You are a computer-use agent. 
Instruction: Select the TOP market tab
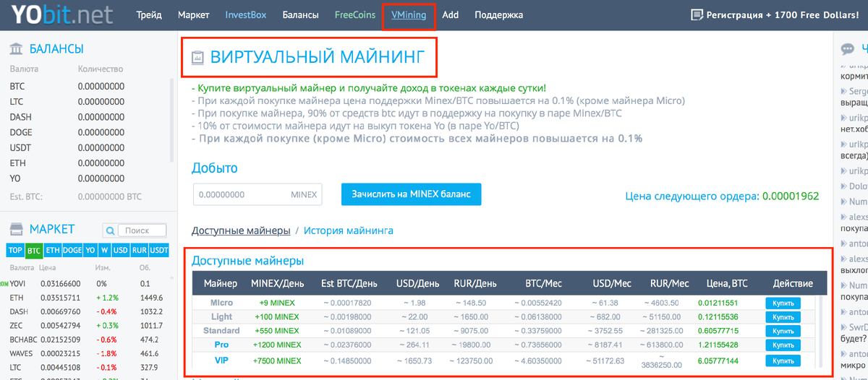[15, 251]
